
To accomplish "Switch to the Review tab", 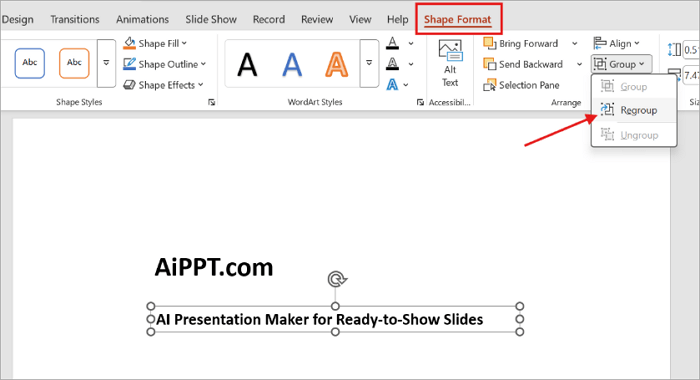I will pyautogui.click(x=317, y=19).
